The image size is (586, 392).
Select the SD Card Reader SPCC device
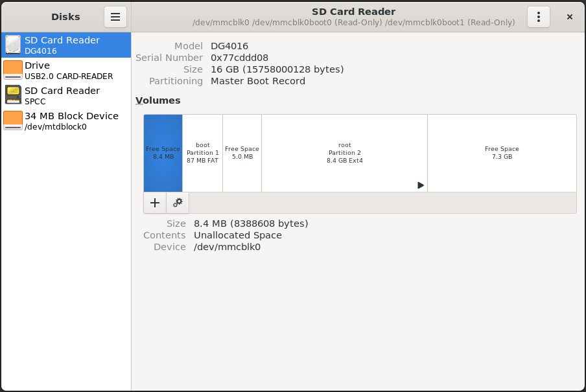point(66,96)
